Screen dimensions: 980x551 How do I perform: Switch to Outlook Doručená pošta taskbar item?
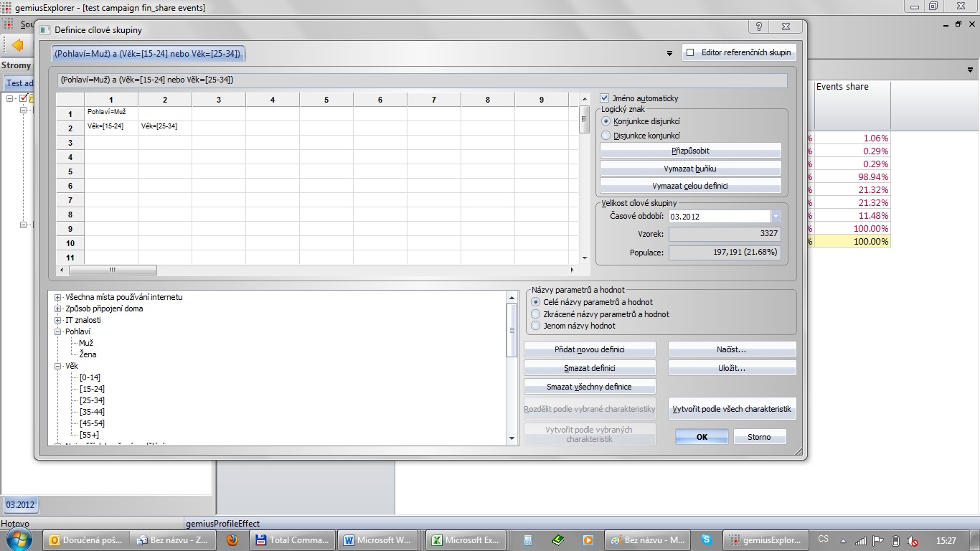[87, 540]
